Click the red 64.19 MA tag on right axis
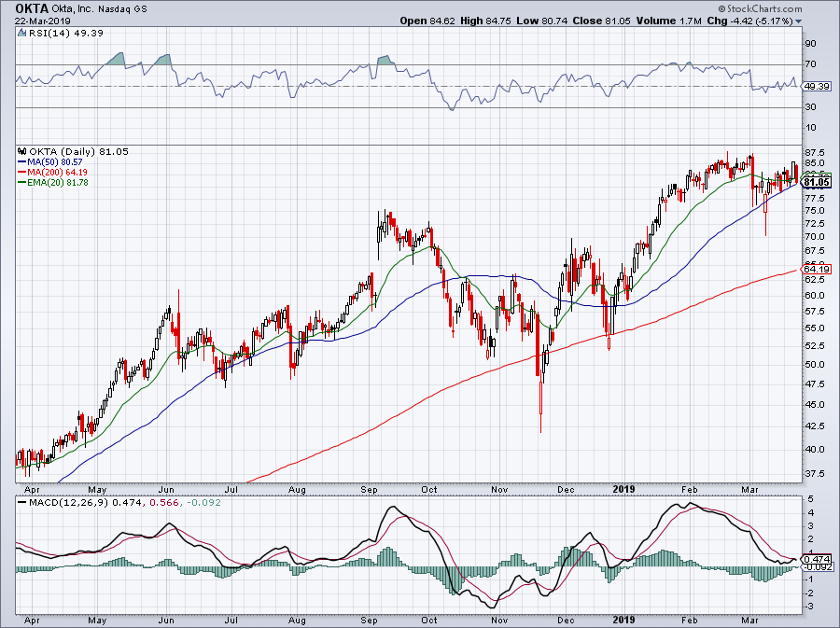 (x=817, y=269)
